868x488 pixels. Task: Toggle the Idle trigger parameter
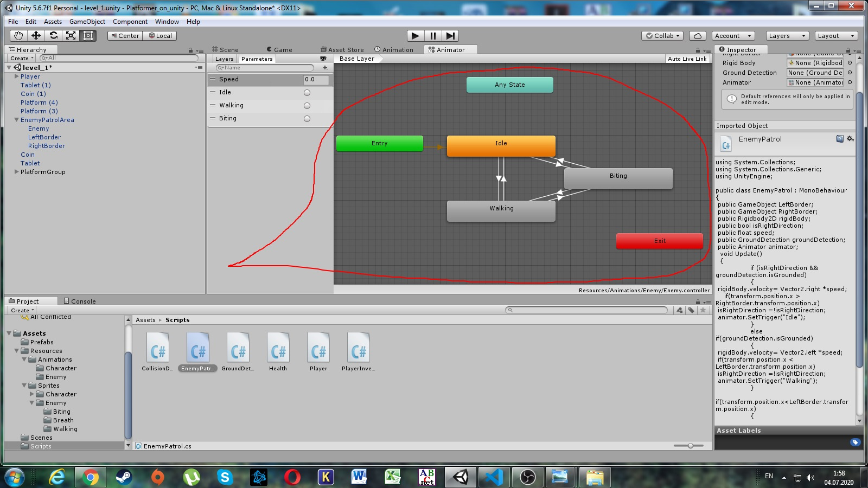[x=307, y=93]
